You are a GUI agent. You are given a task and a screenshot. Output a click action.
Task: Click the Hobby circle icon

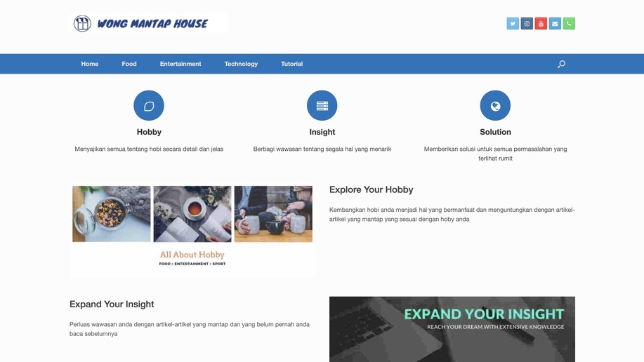pos(149,105)
